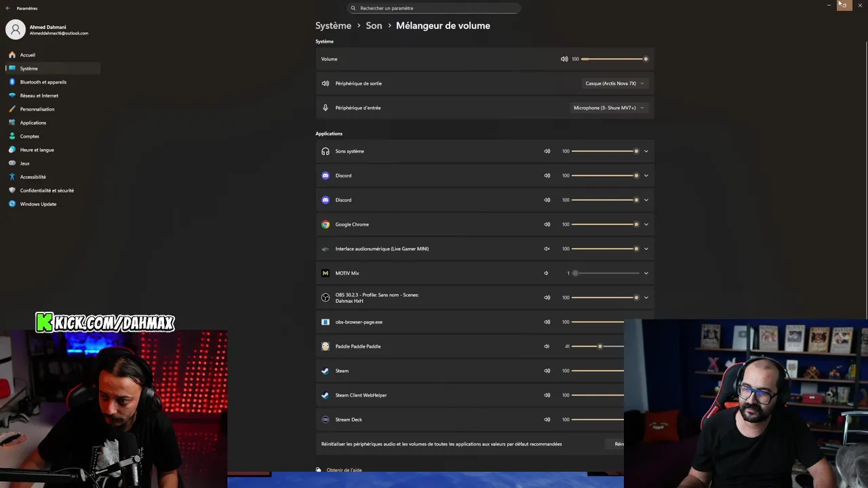Screen dimensions: 868x488
Task: Click Interface audionumérique device icon
Action: (x=325, y=249)
